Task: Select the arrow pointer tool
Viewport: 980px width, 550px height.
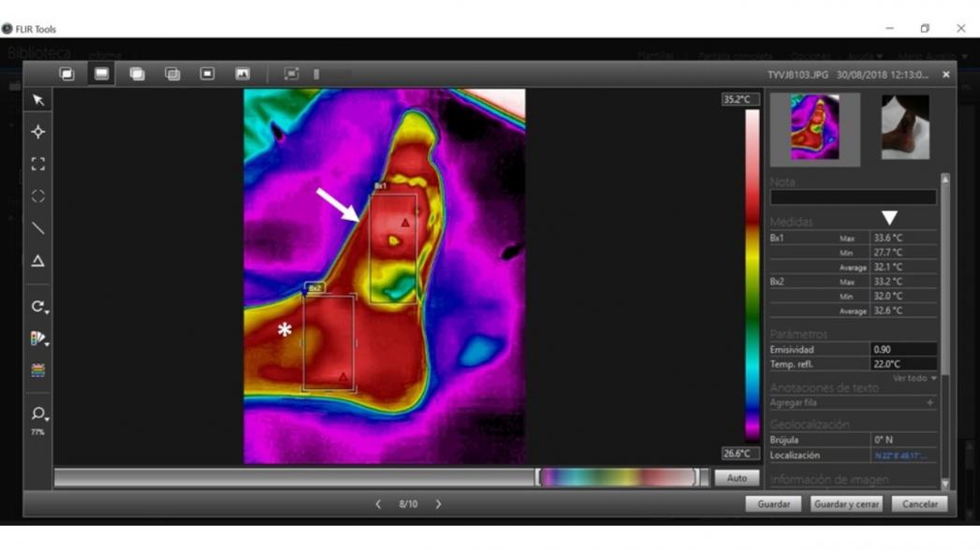Action: pos(38,100)
